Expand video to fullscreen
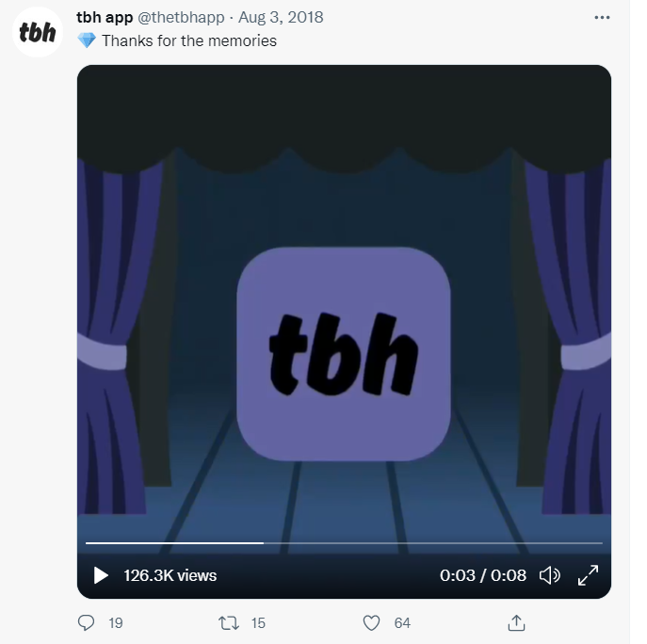The image size is (647, 644). pyautogui.click(x=588, y=575)
